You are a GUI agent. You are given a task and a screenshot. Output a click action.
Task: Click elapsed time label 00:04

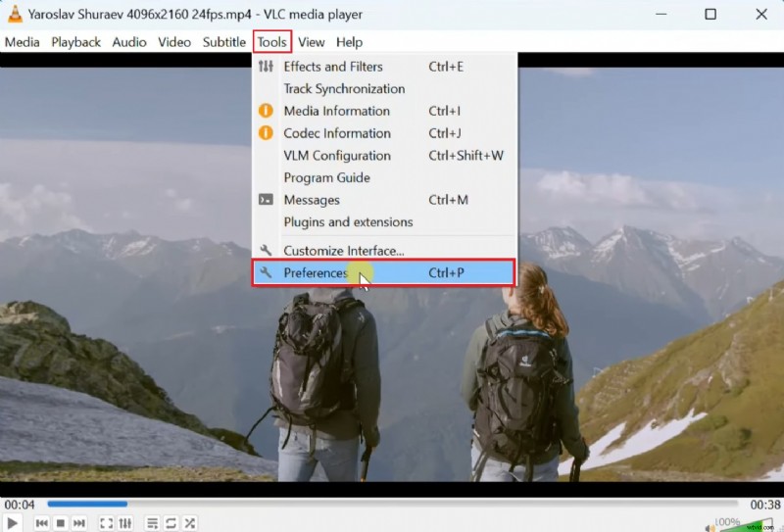[x=20, y=505]
